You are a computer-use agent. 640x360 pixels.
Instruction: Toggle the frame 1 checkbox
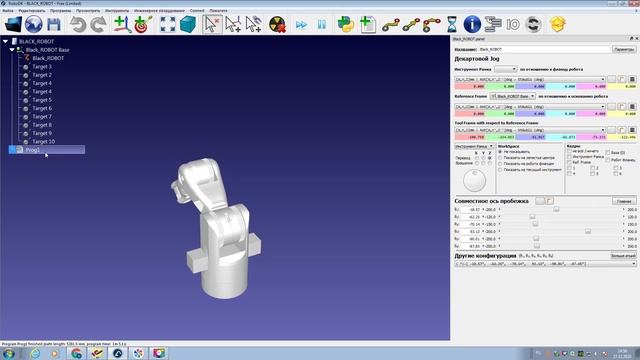click(569, 168)
